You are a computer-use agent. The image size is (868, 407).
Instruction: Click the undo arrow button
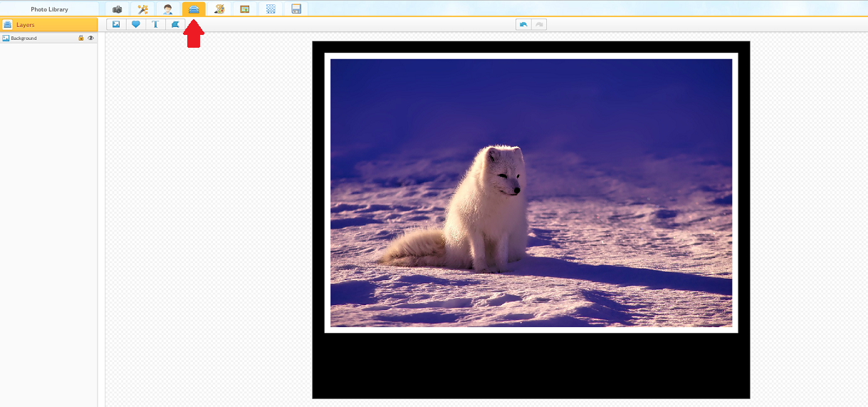pos(523,24)
